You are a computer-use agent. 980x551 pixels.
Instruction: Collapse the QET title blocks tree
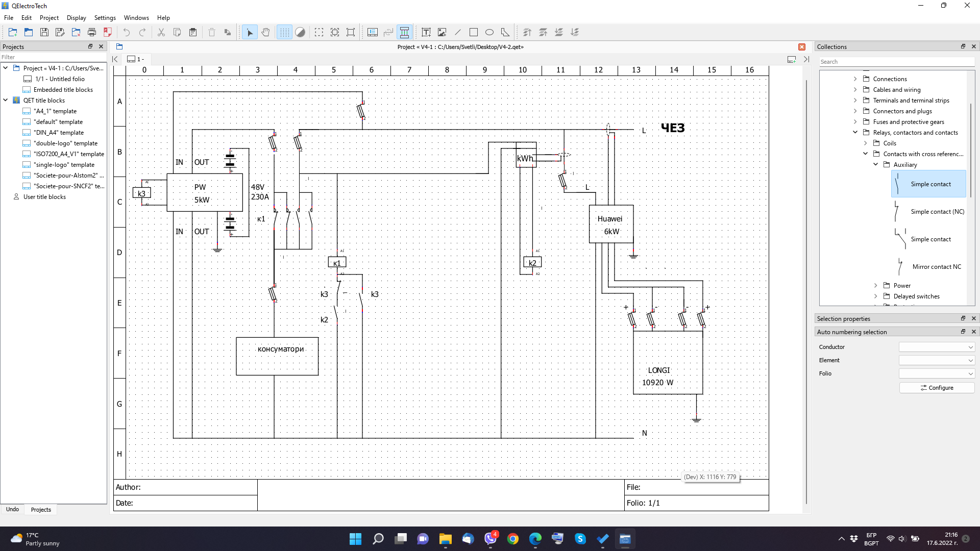pos(6,101)
